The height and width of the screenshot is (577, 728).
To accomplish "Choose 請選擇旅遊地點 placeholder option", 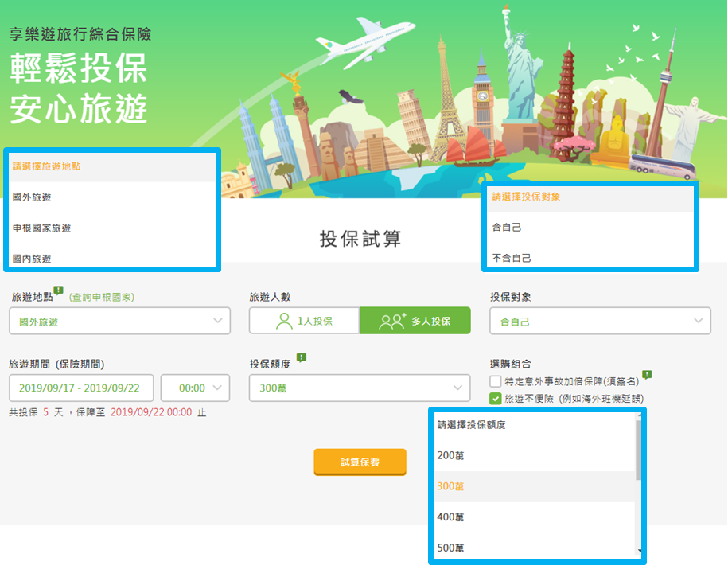I will [112, 166].
